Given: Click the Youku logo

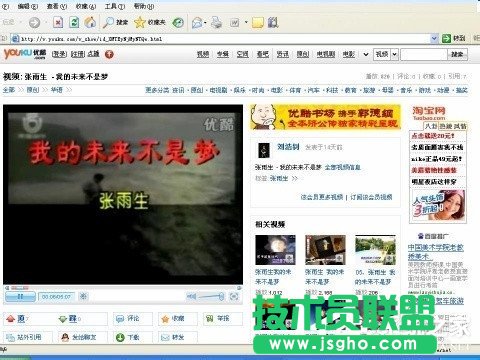Looking at the screenshot, I should (x=25, y=54).
